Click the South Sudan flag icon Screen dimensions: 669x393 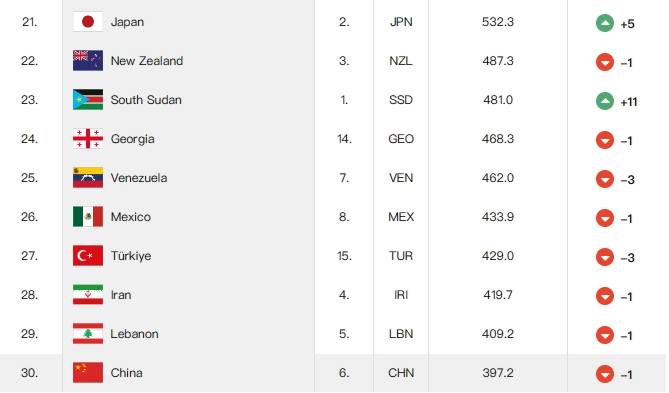click(88, 100)
